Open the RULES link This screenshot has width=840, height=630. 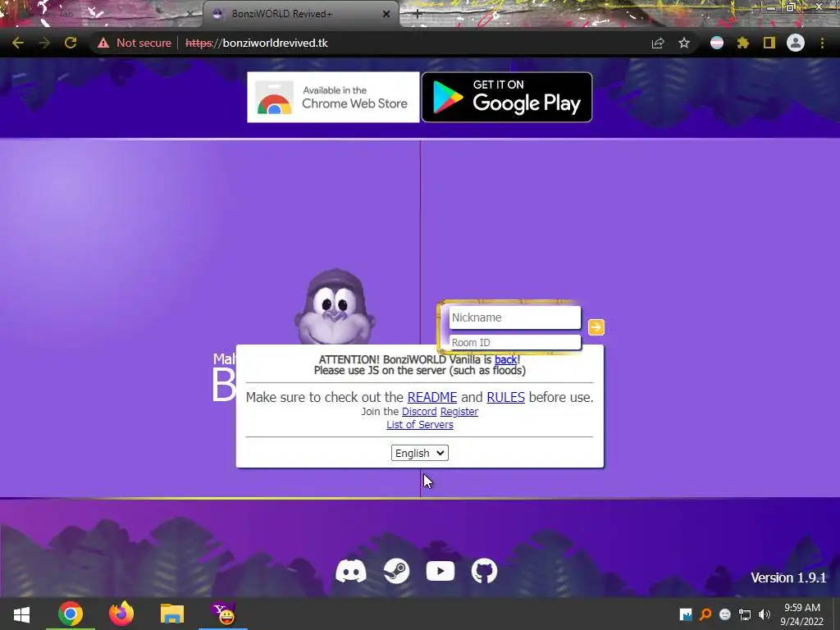(x=505, y=397)
